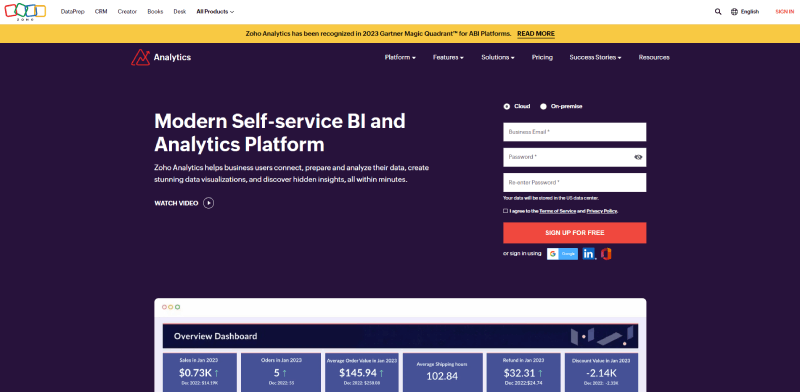Open Desk in the top bar
The image size is (800, 392).
point(180,11)
